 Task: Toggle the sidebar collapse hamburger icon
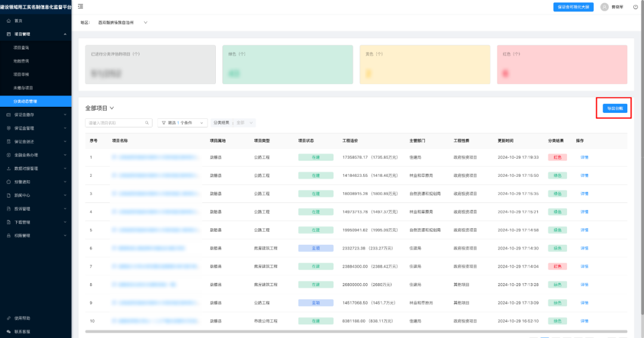coord(80,6)
